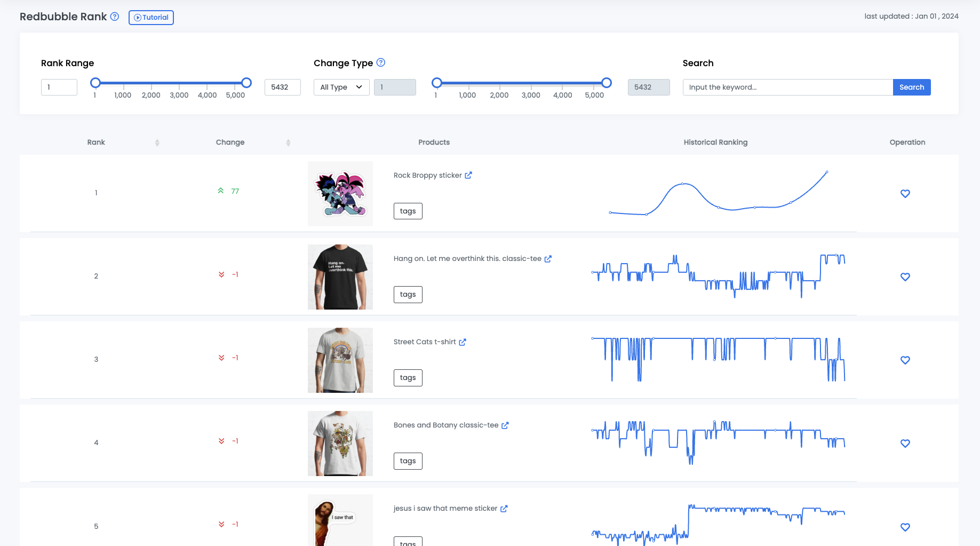Expand tags for Rock Broppy sticker
This screenshot has height=546, width=980.
coord(408,211)
